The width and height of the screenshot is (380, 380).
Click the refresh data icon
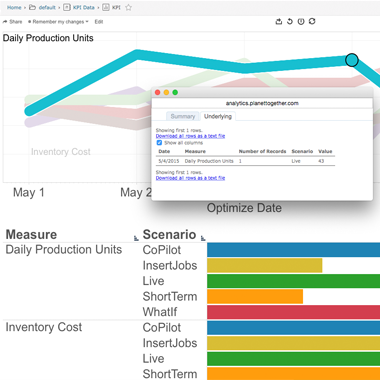point(312,21)
